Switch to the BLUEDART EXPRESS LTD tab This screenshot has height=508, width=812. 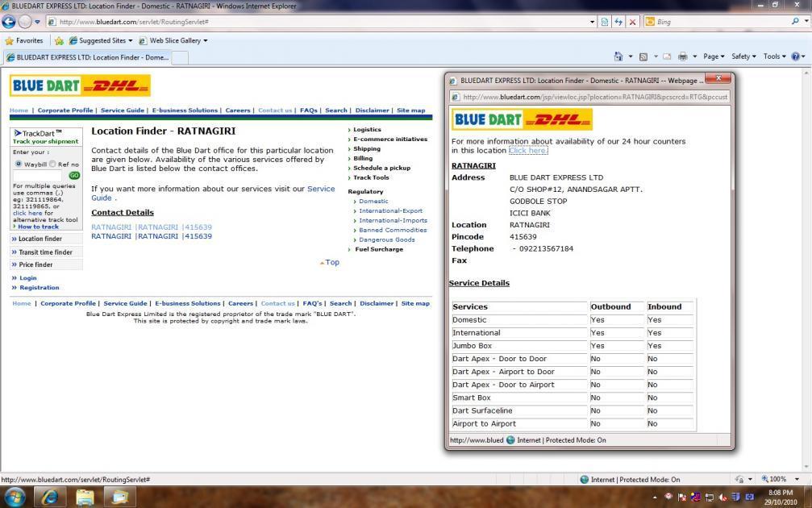click(89, 57)
